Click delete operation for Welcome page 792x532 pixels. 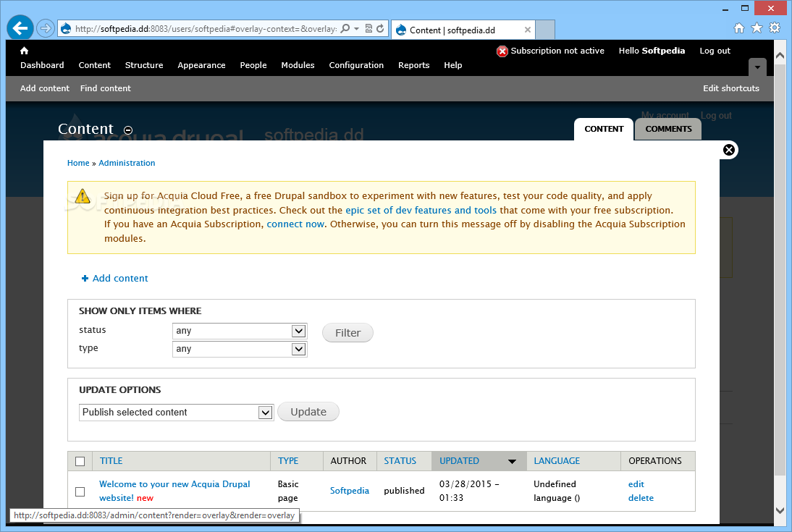click(641, 498)
